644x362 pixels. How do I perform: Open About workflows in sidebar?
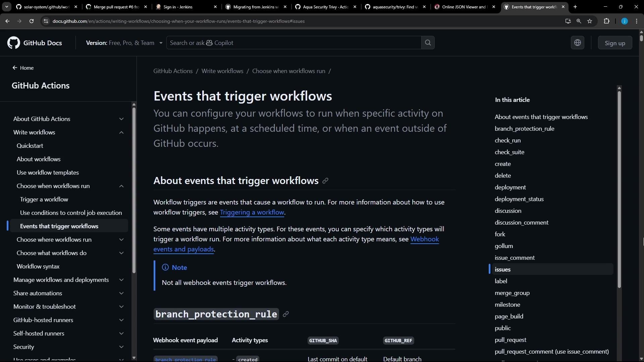(x=39, y=159)
